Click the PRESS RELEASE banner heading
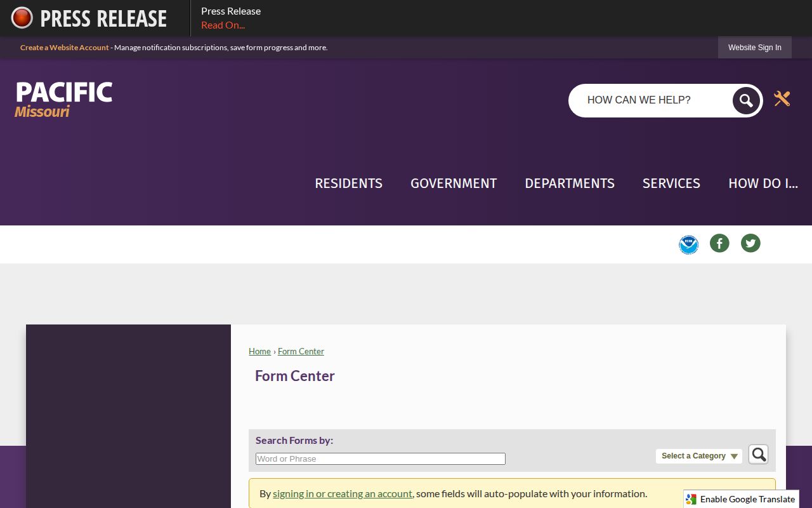 click(103, 18)
